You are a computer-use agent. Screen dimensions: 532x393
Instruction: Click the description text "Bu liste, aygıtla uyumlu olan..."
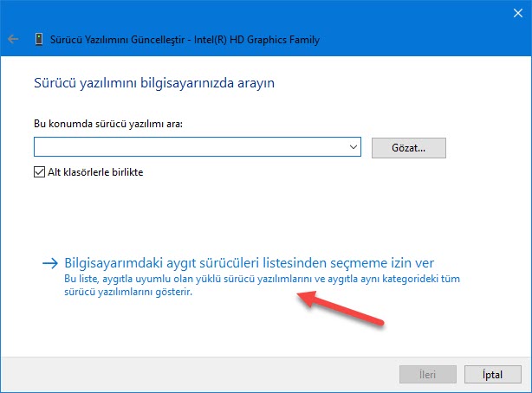pos(262,285)
